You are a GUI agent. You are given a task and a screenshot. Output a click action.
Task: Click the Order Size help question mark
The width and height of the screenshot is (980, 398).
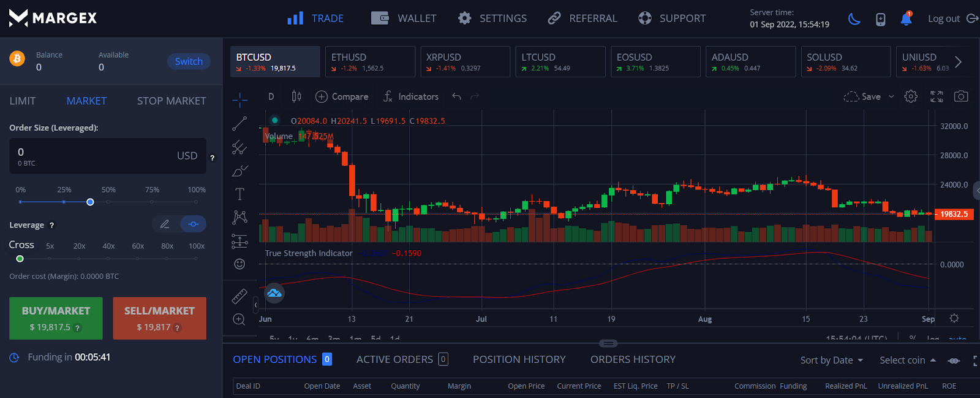pyautogui.click(x=213, y=158)
